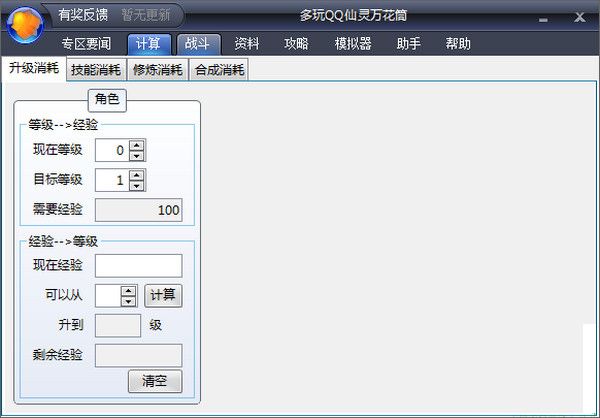The height and width of the screenshot is (418, 600).
Task: Click the 目标等级 value field
Action: pos(112,180)
